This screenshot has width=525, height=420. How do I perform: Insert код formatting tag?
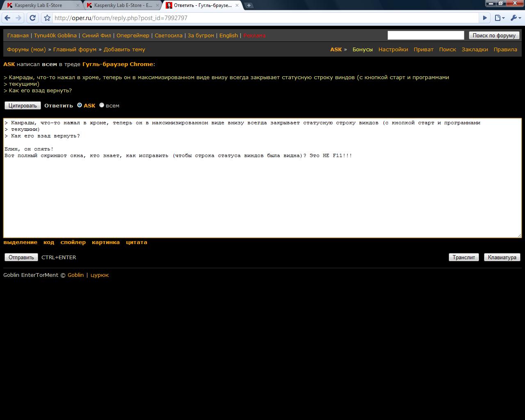(49, 242)
